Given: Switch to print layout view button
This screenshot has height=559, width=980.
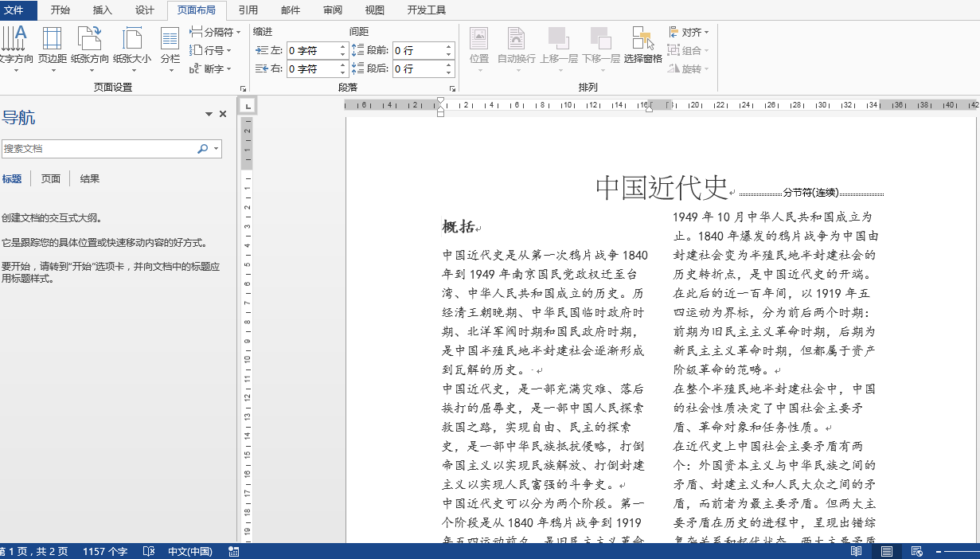Looking at the screenshot, I should click(886, 551).
